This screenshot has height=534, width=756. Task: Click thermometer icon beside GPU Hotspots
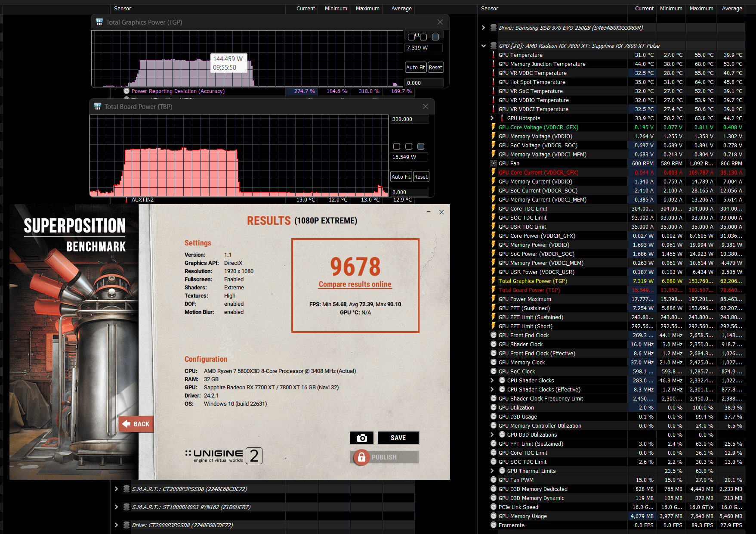502,118
